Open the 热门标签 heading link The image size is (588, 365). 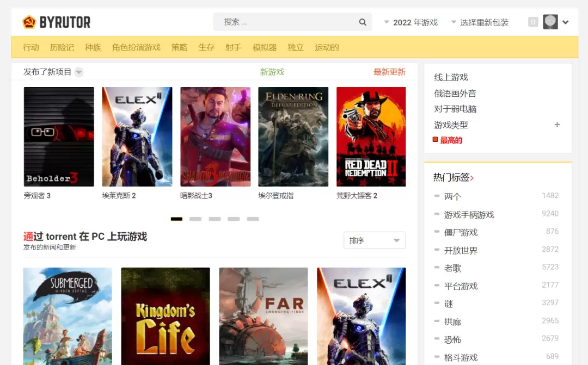(451, 178)
